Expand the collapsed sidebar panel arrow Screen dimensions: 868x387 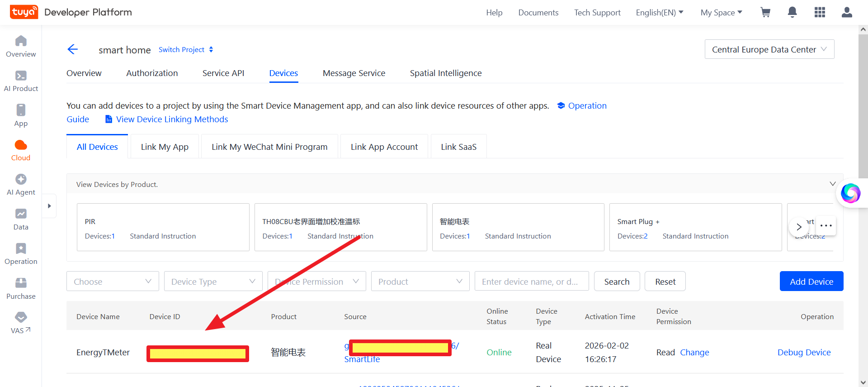point(49,206)
